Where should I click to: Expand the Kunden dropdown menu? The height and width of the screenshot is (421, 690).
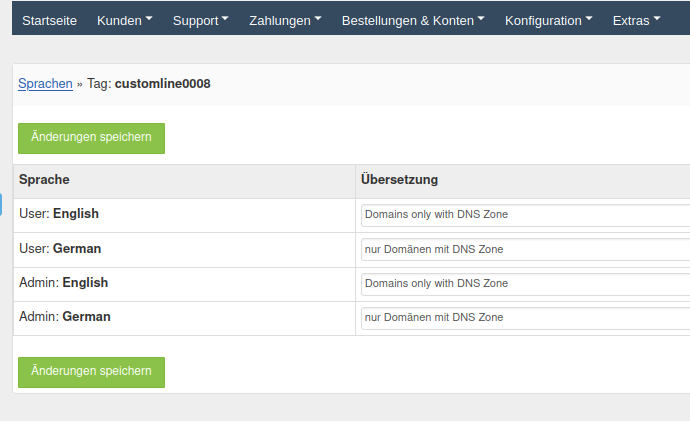tap(124, 20)
